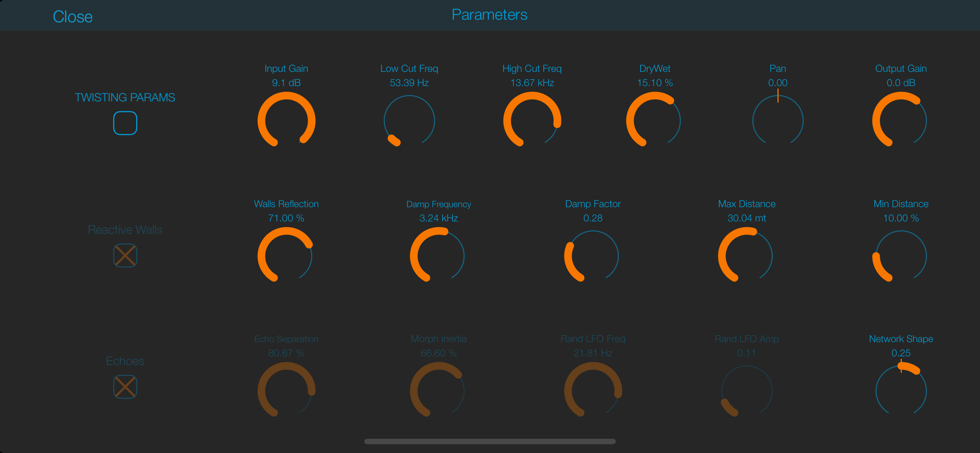The width and height of the screenshot is (980, 453).
Task: Toggle the Reactive Walls checkbox
Action: pos(125,255)
